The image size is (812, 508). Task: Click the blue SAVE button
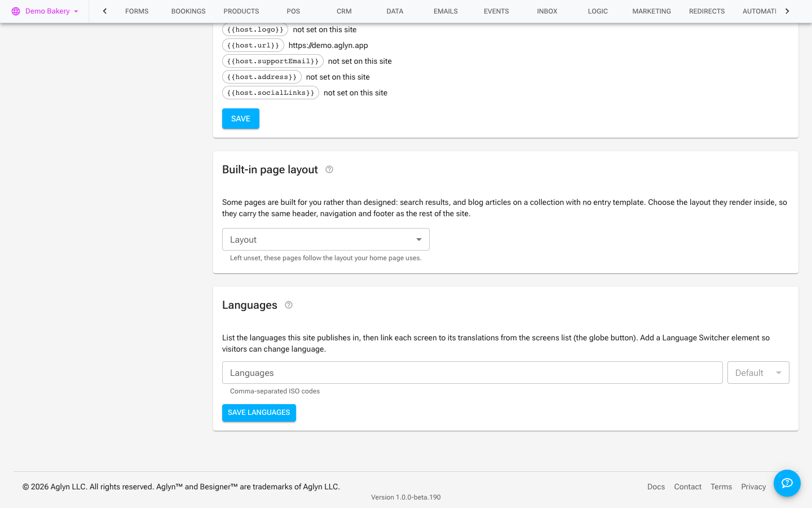pyautogui.click(x=241, y=119)
